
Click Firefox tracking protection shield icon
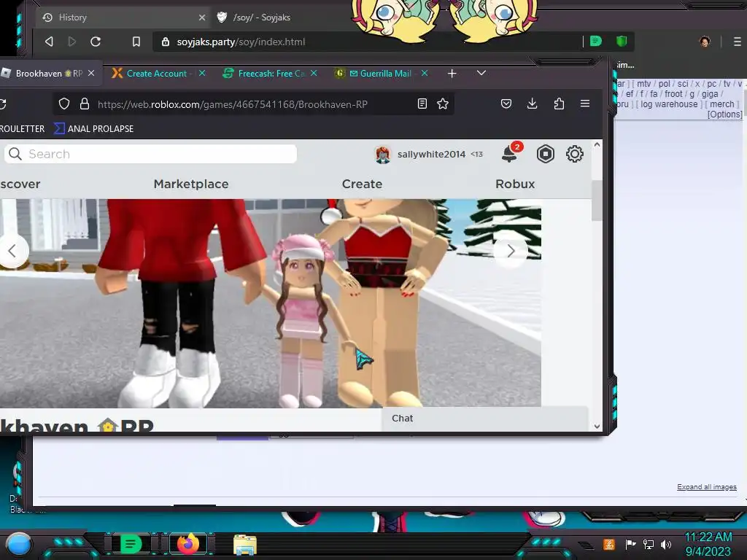coord(64,104)
